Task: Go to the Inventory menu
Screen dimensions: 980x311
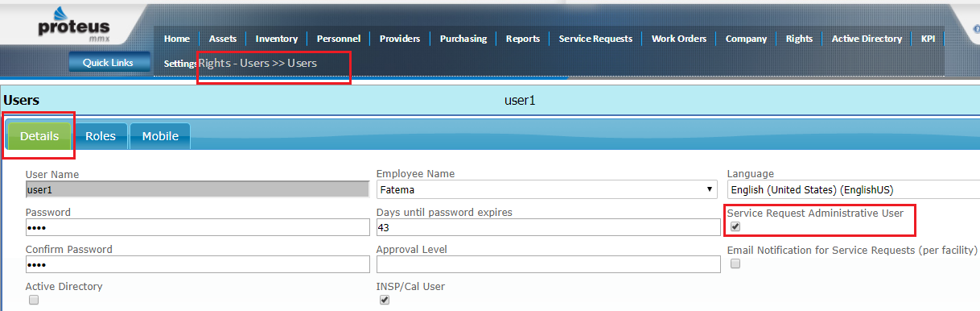Action: click(x=277, y=39)
